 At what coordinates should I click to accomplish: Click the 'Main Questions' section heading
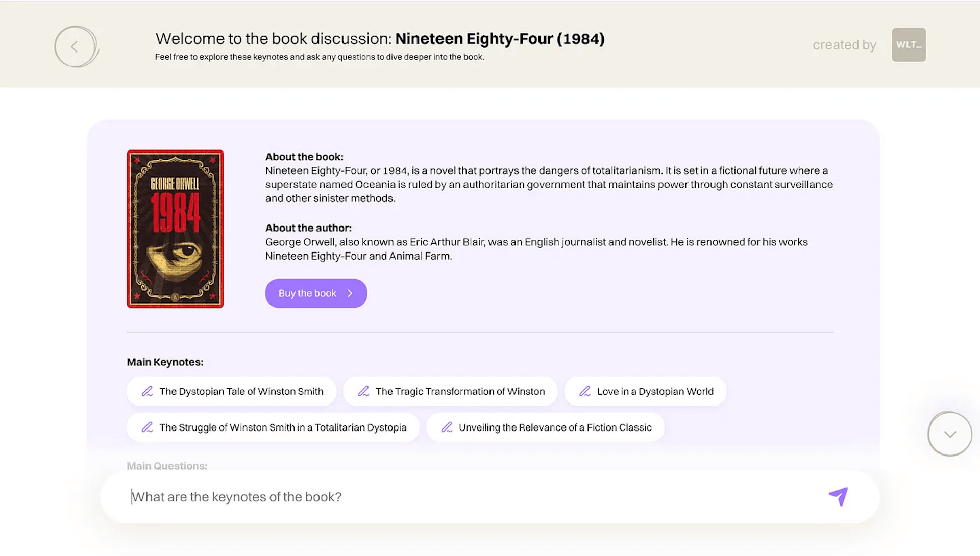167,466
